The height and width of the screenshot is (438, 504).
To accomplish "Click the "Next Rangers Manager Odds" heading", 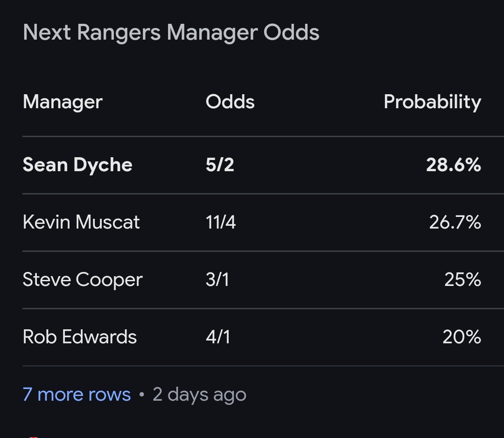I will point(171,33).
